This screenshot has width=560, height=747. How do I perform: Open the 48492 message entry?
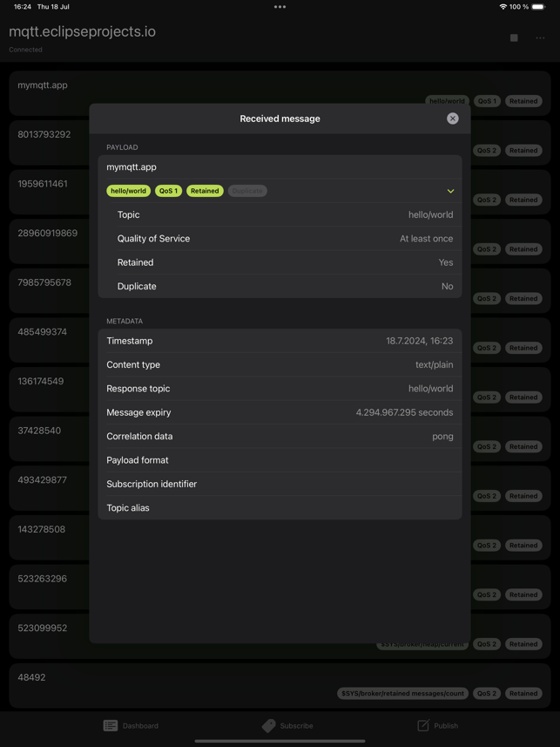click(x=280, y=685)
